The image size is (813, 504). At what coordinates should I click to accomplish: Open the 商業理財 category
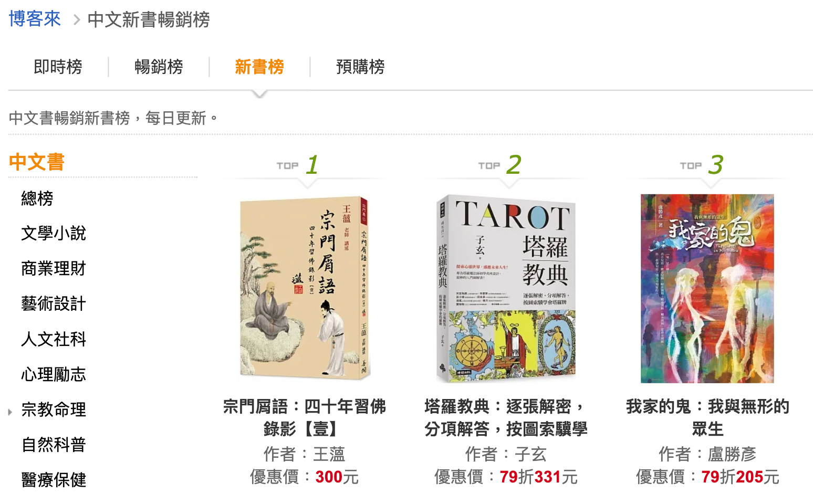point(54,269)
